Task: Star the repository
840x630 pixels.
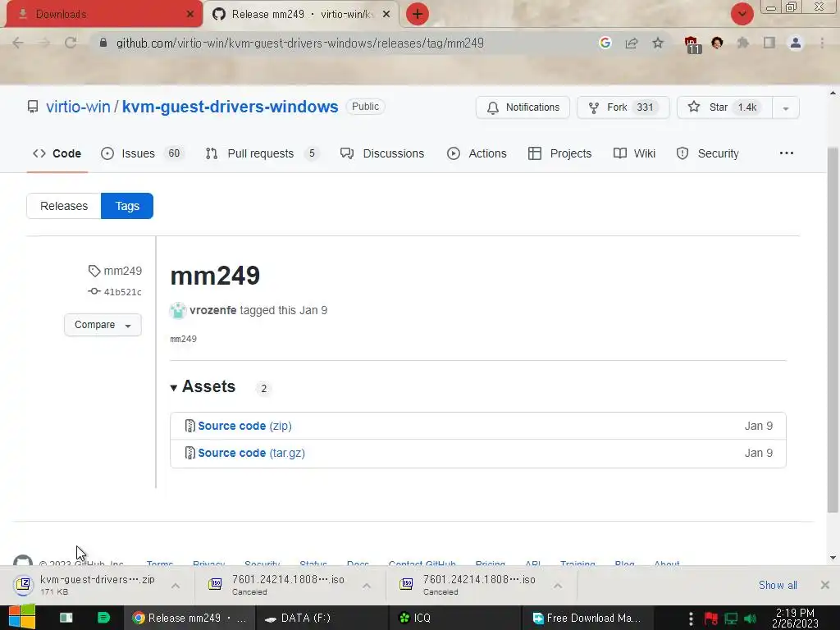Action: pyautogui.click(x=724, y=107)
